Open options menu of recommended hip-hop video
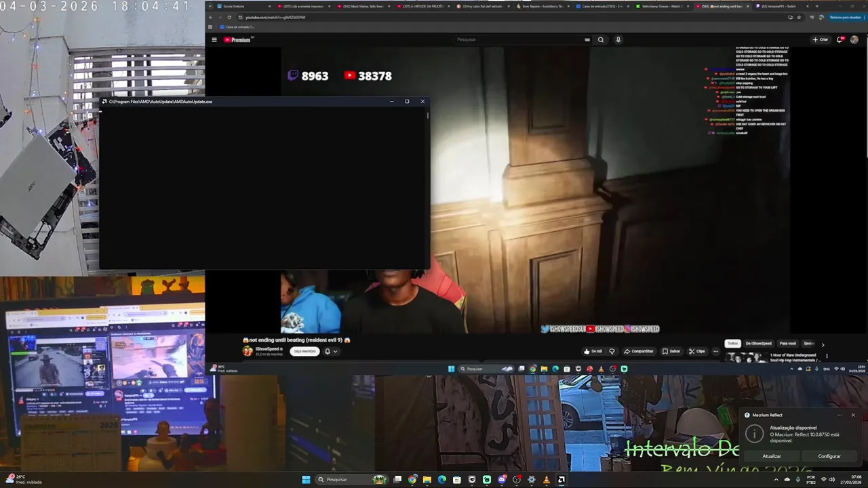Viewport: 868px width, 488px height. (x=827, y=356)
